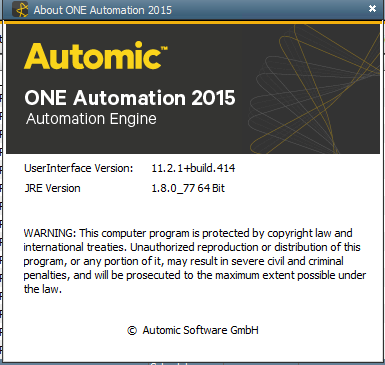Click the UserInterface Version label
This screenshot has height=365, width=385.
tap(79, 168)
